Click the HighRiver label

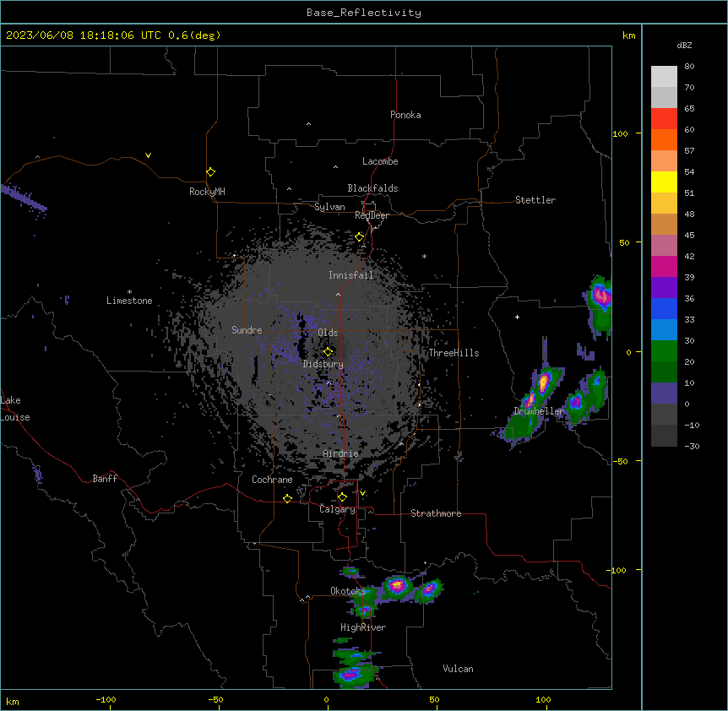(x=363, y=627)
